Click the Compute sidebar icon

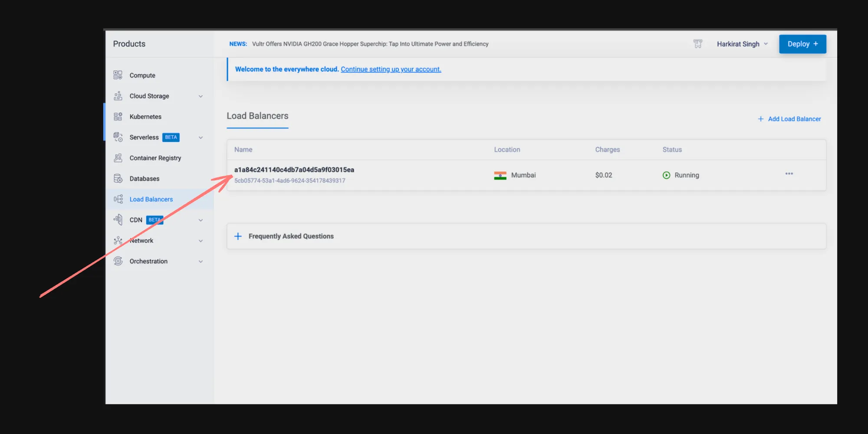coord(118,75)
